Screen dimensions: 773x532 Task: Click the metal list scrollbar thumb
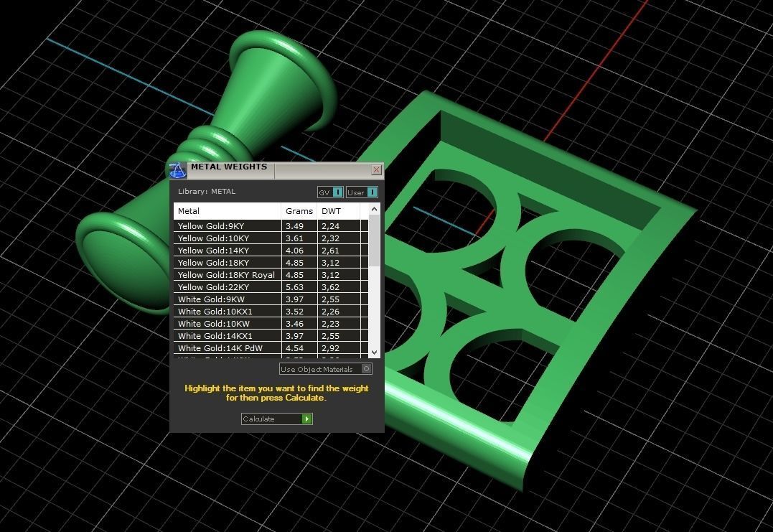pyautogui.click(x=374, y=241)
